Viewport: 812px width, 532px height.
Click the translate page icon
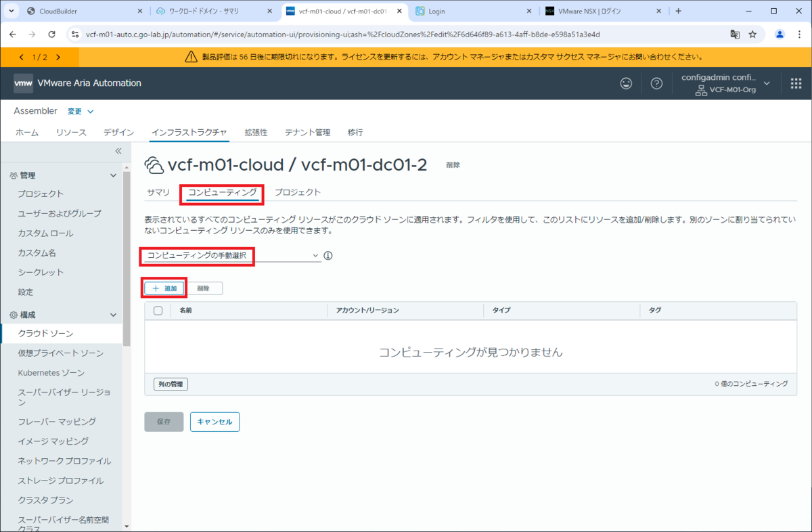click(x=735, y=35)
